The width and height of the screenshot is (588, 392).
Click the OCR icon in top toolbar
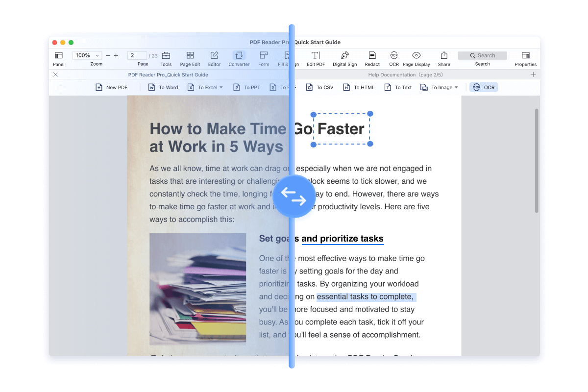(394, 55)
